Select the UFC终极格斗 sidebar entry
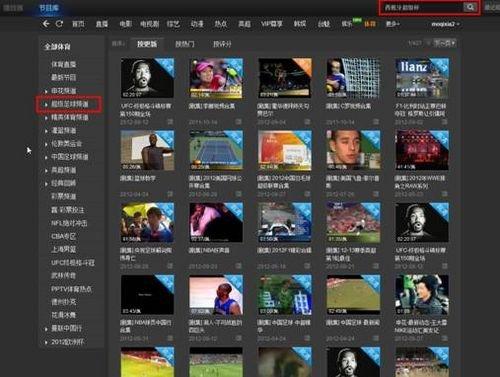The width and height of the screenshot is (500, 377). 73,262
